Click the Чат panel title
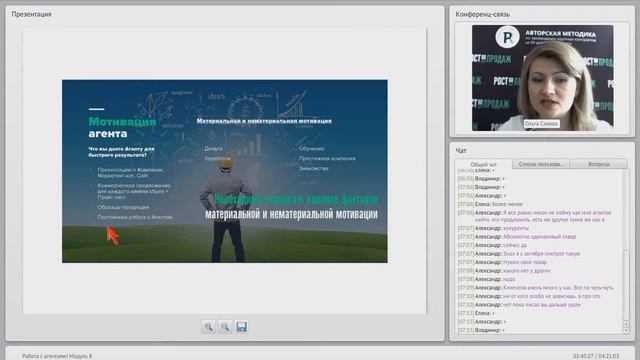Image resolution: width=640 pixels, height=360 pixels. (x=461, y=151)
